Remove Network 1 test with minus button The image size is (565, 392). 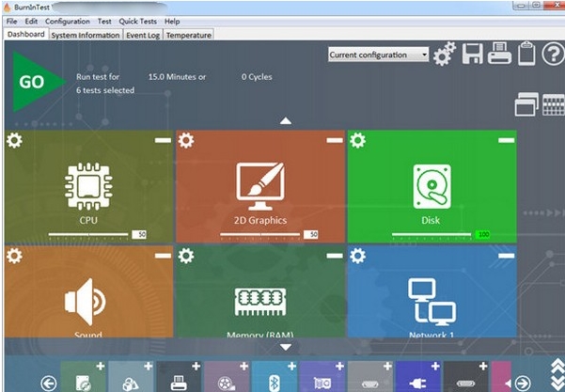[507, 256]
